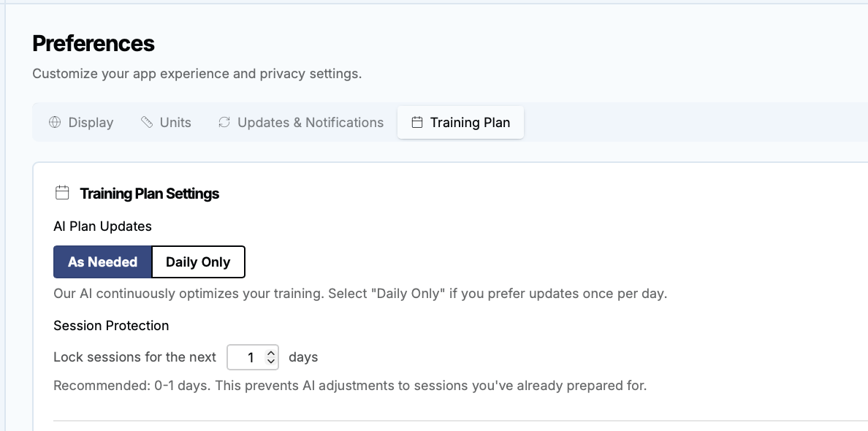Image resolution: width=868 pixels, height=431 pixels.
Task: Switch AI plan updates to "Daily Only"
Action: 198,262
